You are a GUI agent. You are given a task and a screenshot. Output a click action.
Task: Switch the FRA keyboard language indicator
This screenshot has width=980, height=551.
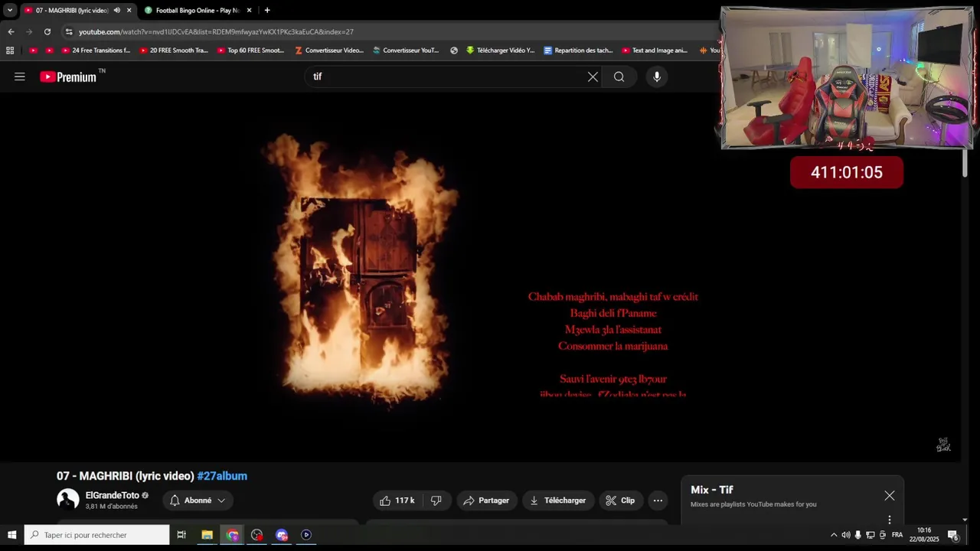897,535
